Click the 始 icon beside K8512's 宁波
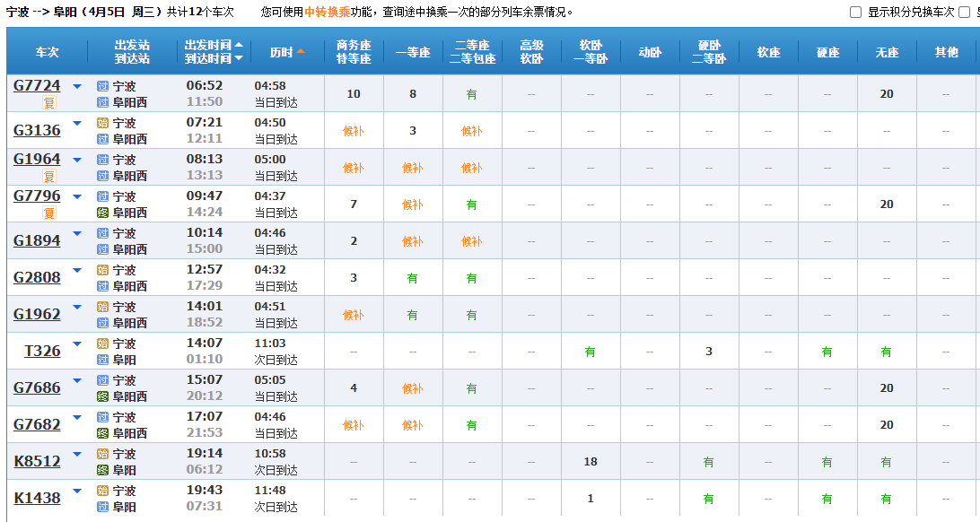 pyautogui.click(x=102, y=454)
